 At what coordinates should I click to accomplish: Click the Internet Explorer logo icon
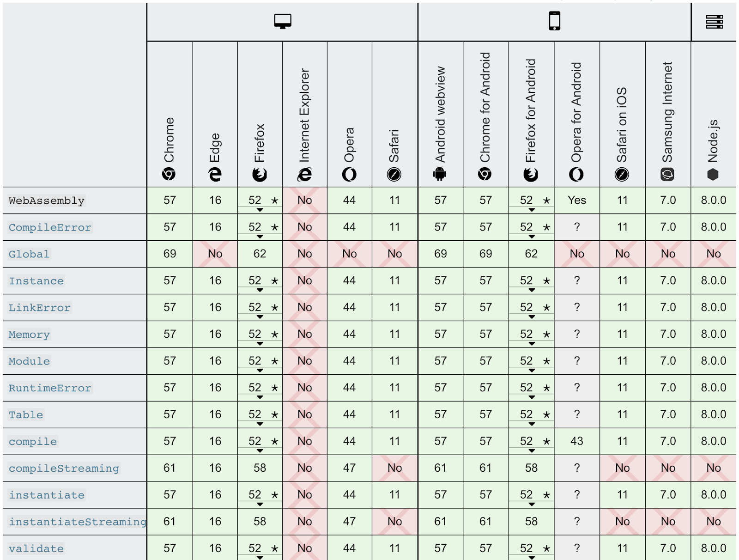304,174
